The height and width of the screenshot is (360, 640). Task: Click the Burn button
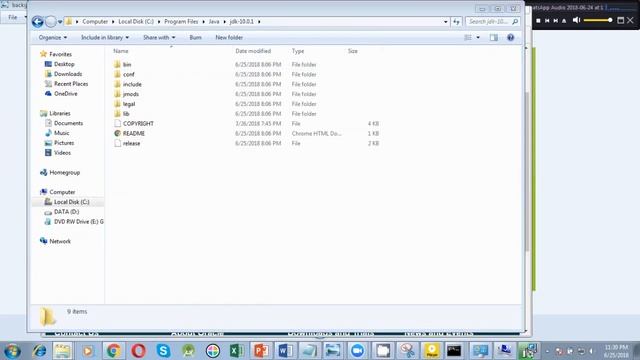[196, 38]
